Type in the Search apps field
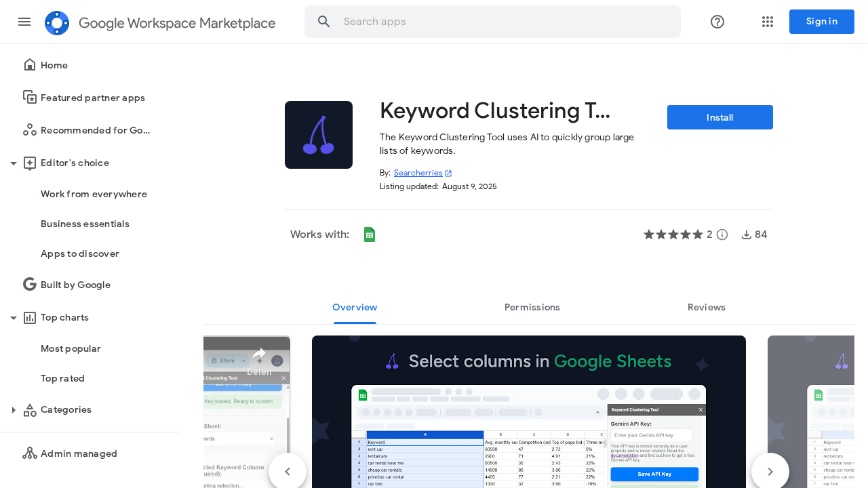The width and height of the screenshot is (868, 488). 502,22
